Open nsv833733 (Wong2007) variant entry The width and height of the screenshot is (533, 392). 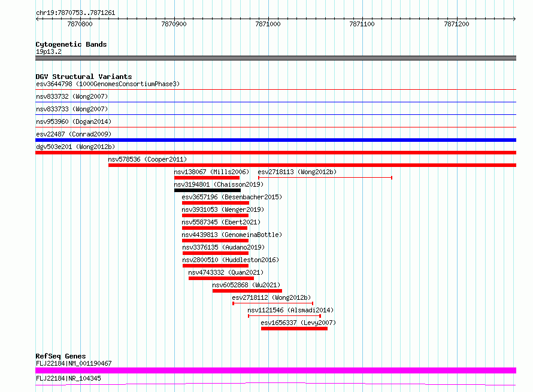[x=72, y=109]
